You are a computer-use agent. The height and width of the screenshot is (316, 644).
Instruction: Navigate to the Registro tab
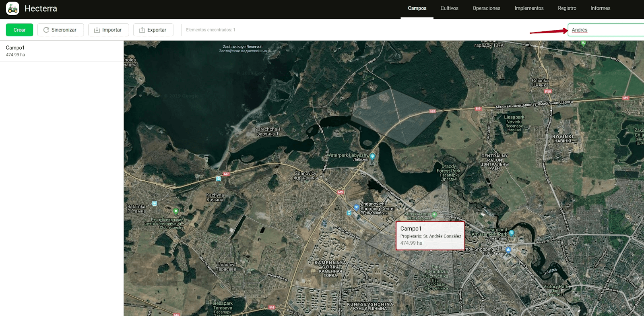(567, 8)
